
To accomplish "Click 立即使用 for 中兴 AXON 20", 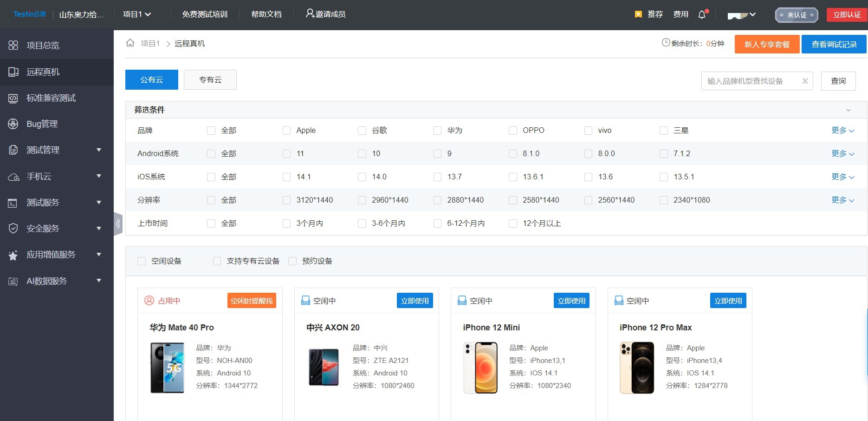I will [x=415, y=301].
